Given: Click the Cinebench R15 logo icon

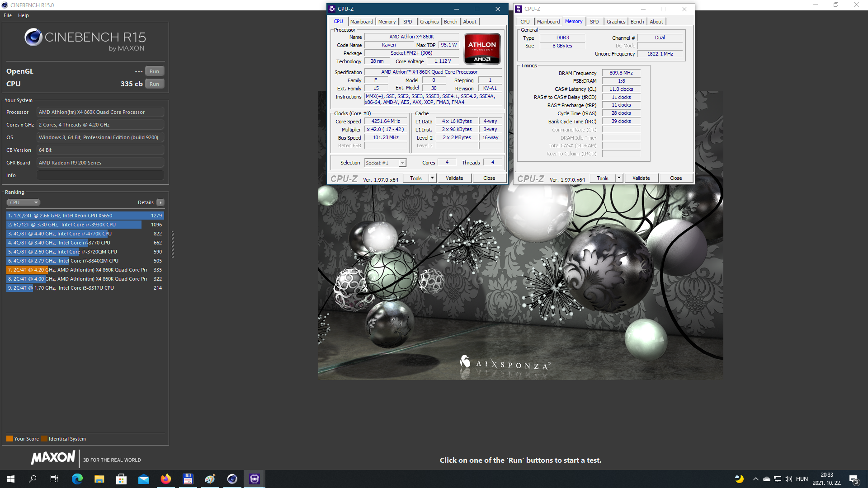Looking at the screenshot, I should point(33,38).
